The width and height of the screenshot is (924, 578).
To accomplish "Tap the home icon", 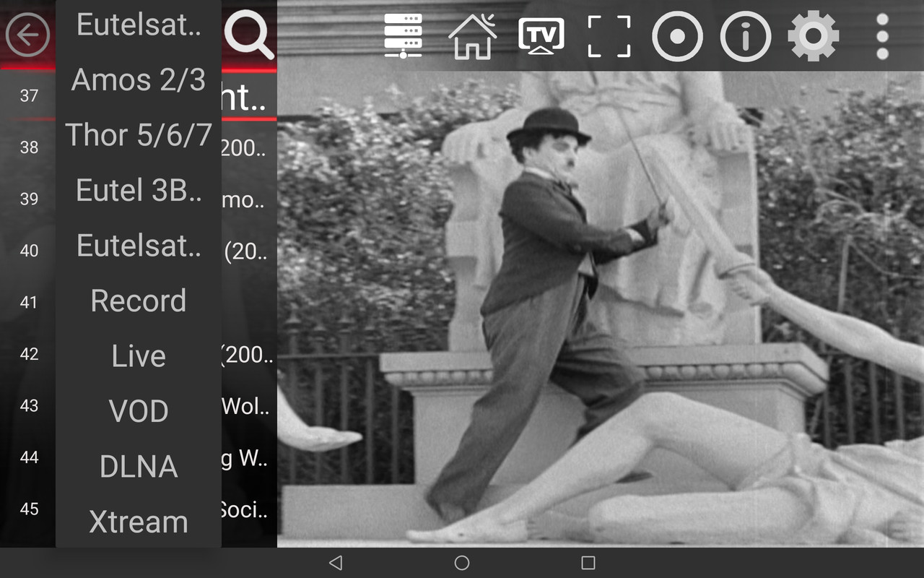I will 473,35.
